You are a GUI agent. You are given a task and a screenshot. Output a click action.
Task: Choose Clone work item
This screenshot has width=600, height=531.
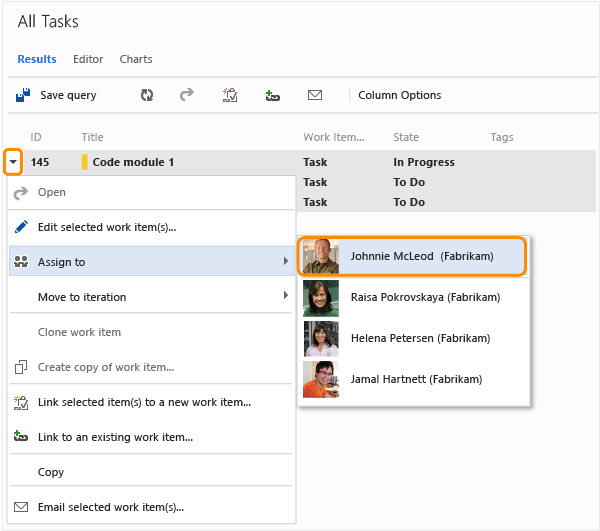[152, 332]
